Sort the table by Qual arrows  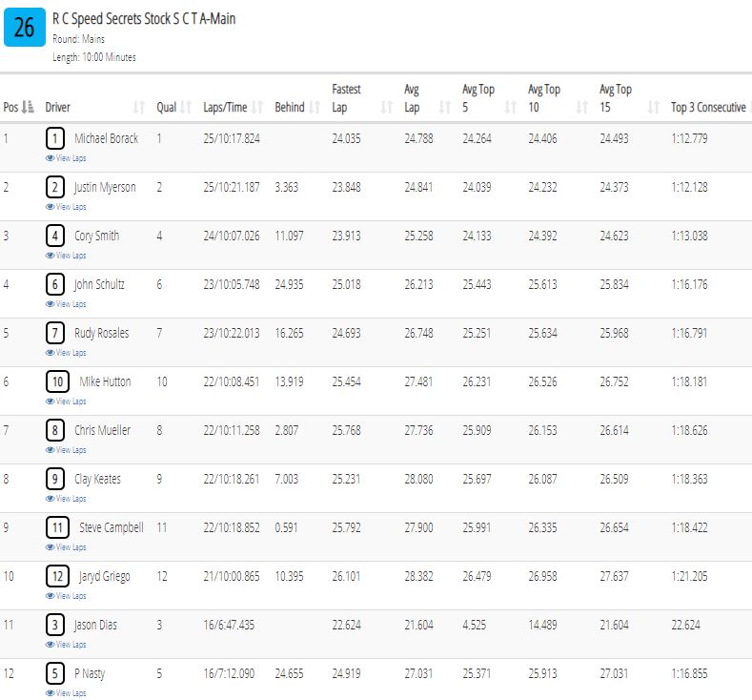coord(186,107)
